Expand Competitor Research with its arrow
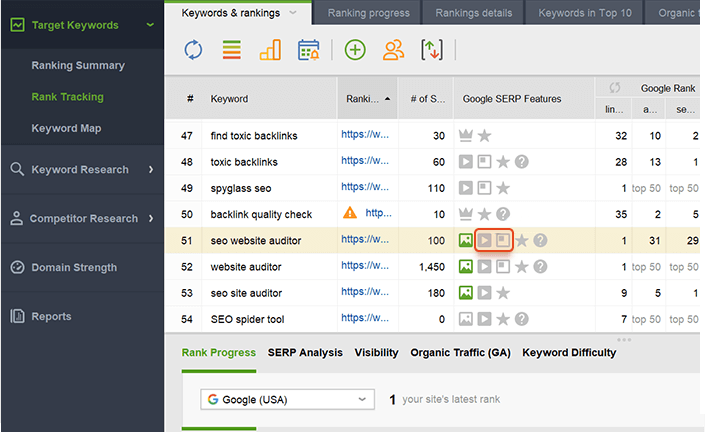 [151, 218]
